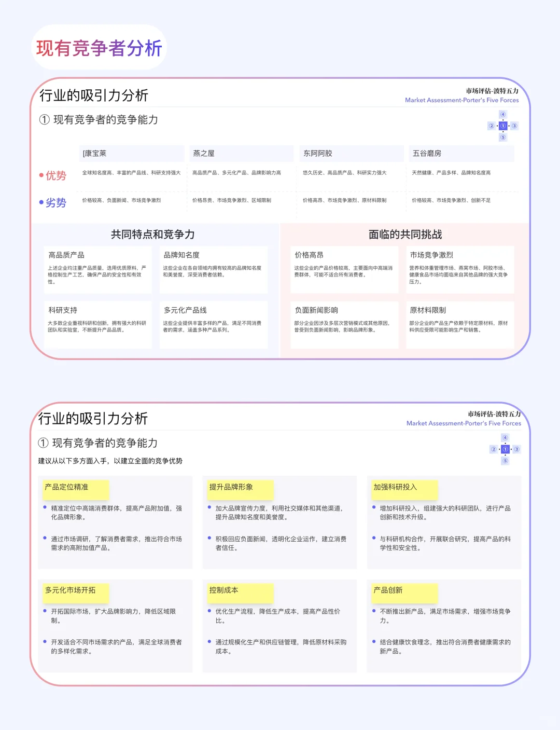This screenshot has width=560, height=730.
Task: Click the 共同特点和竞争力 section heading
Action: pos(153,235)
